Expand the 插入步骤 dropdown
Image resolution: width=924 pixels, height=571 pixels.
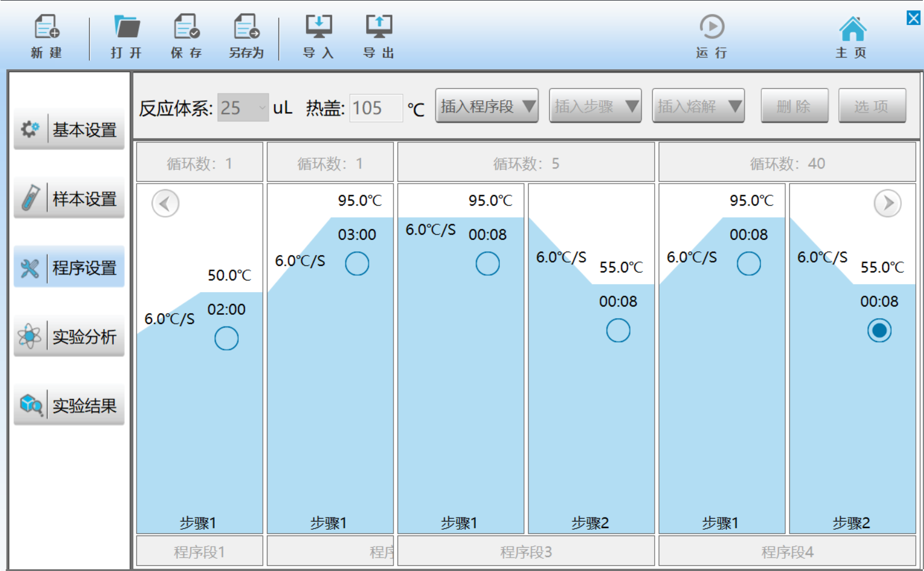595,106
